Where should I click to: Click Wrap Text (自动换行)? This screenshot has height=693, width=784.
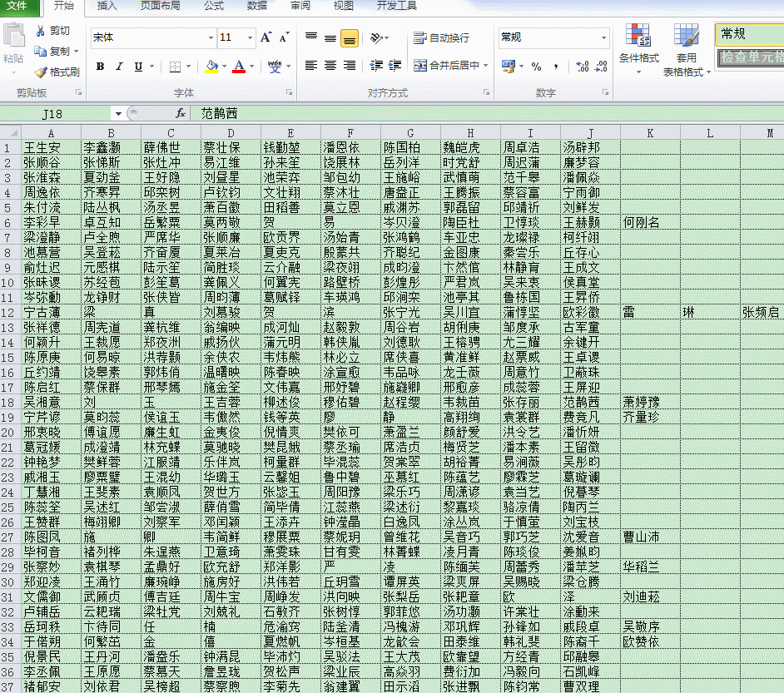coord(441,38)
